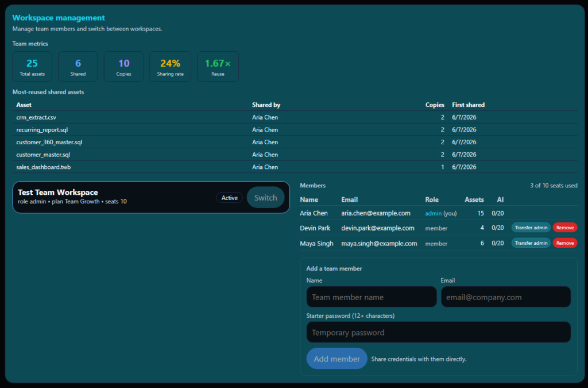Click the Shared by column header
The width and height of the screenshot is (588, 388).
click(x=266, y=105)
